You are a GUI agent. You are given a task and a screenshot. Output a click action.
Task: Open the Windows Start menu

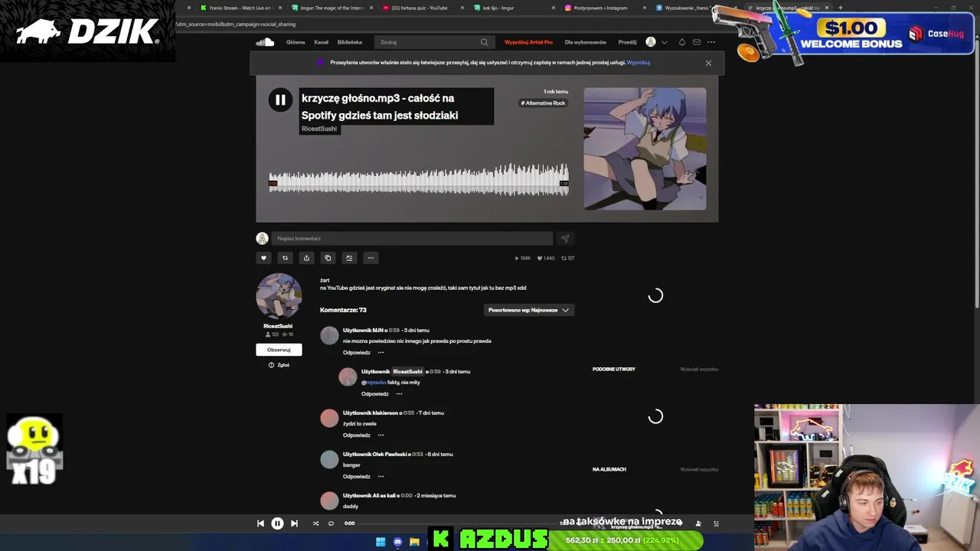coord(381,542)
